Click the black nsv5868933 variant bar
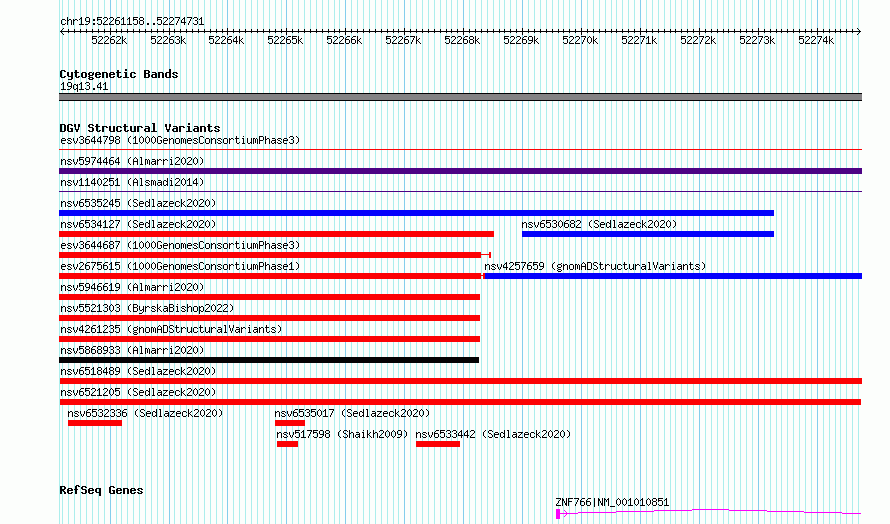This screenshot has width=890, height=524. tap(269, 360)
